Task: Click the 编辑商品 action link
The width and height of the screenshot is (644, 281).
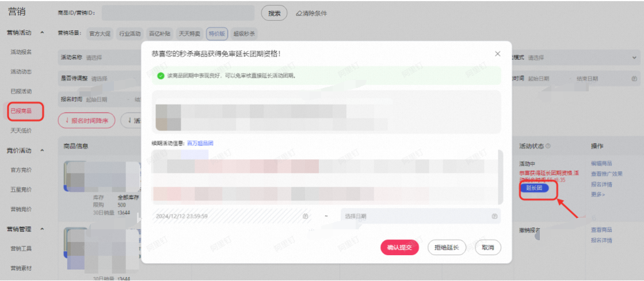Action: 602,163
